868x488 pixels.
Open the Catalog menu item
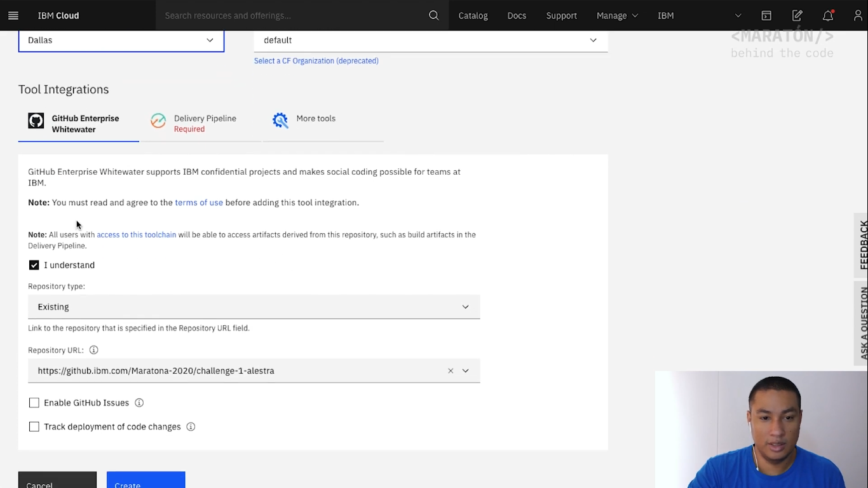tap(473, 15)
